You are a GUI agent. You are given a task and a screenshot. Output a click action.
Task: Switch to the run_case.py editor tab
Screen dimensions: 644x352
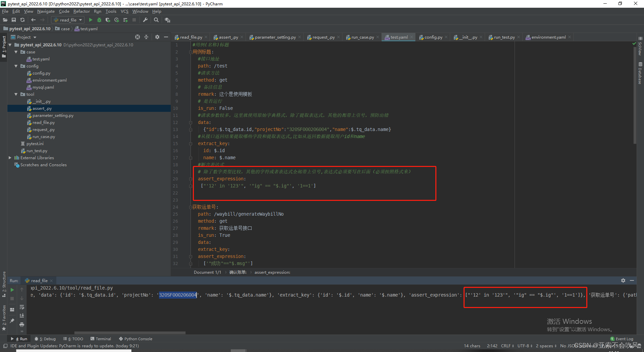(x=363, y=37)
